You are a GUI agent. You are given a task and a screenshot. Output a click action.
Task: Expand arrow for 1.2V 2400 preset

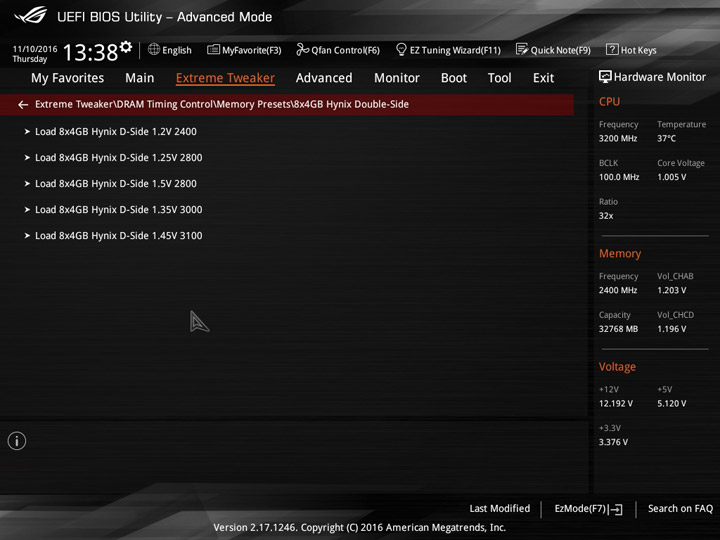coord(27,131)
